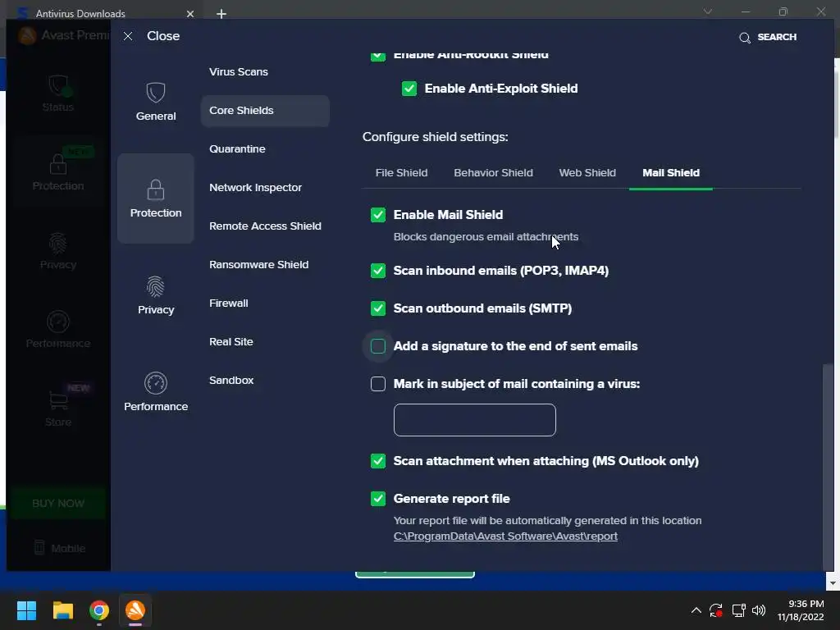This screenshot has width=840, height=630.
Task: Open File Explorer from the taskbar
Action: (62, 610)
